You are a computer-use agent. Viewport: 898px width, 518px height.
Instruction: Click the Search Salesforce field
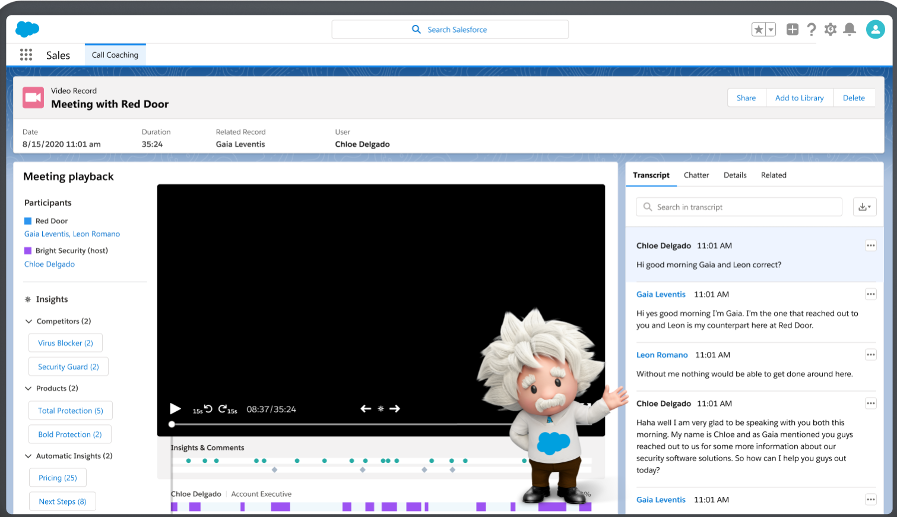click(450, 29)
